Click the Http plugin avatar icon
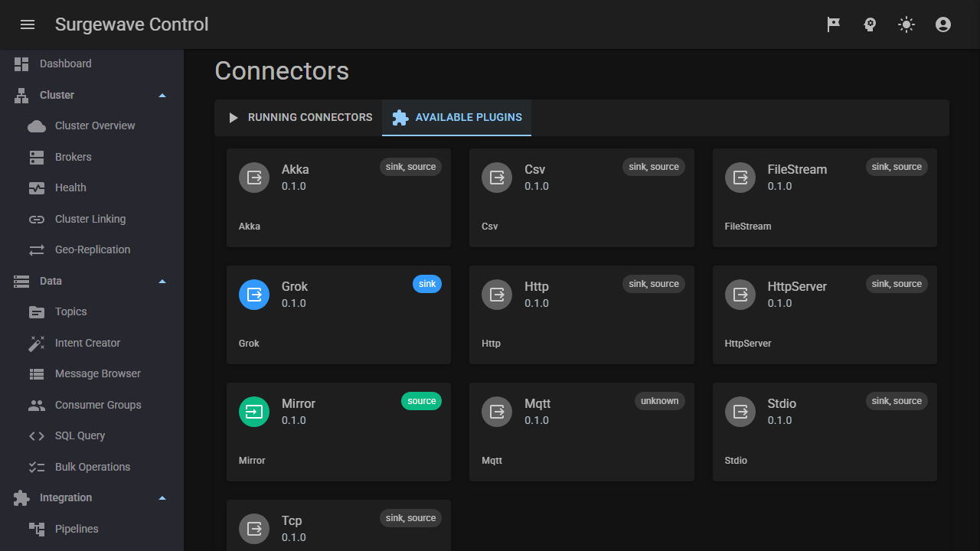This screenshot has width=980, height=551. [x=497, y=295]
